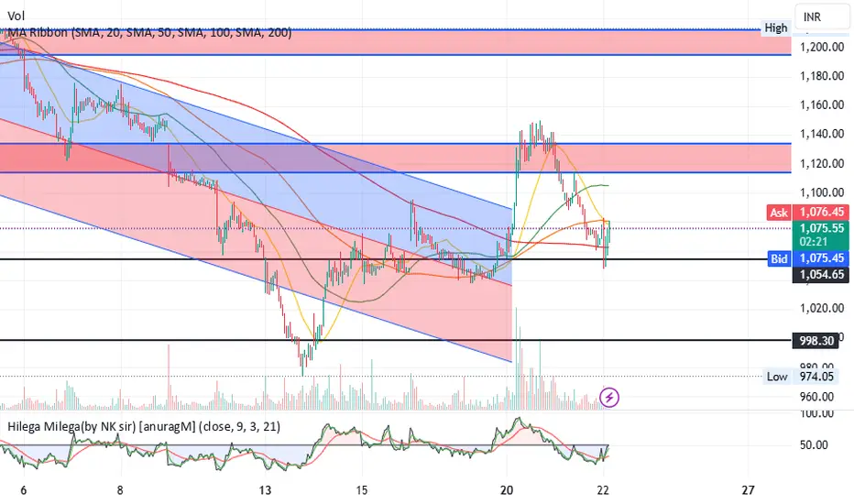The image size is (854, 504).
Task: Click the 02:21 countdown timer label
Action: tap(814, 242)
